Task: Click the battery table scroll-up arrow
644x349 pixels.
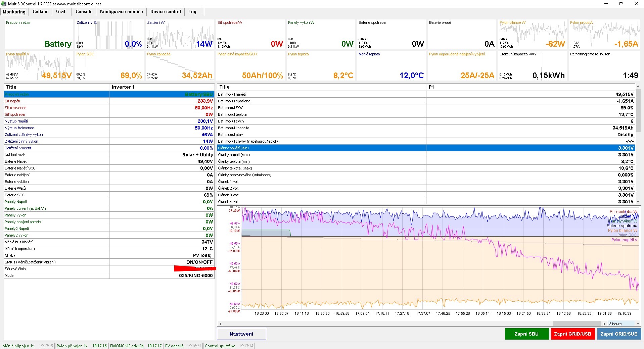Action: coord(638,87)
